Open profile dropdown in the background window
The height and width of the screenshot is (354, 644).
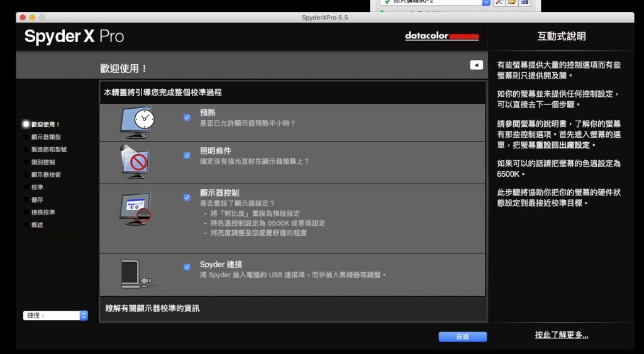tap(486, 2)
